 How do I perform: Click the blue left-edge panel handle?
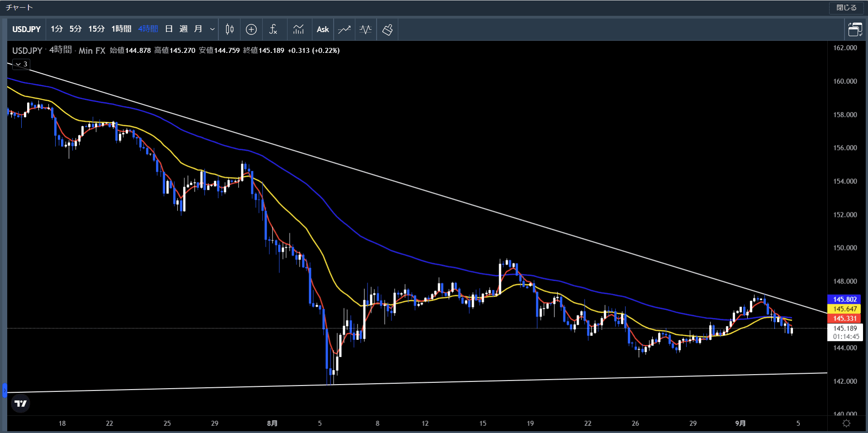[5, 390]
